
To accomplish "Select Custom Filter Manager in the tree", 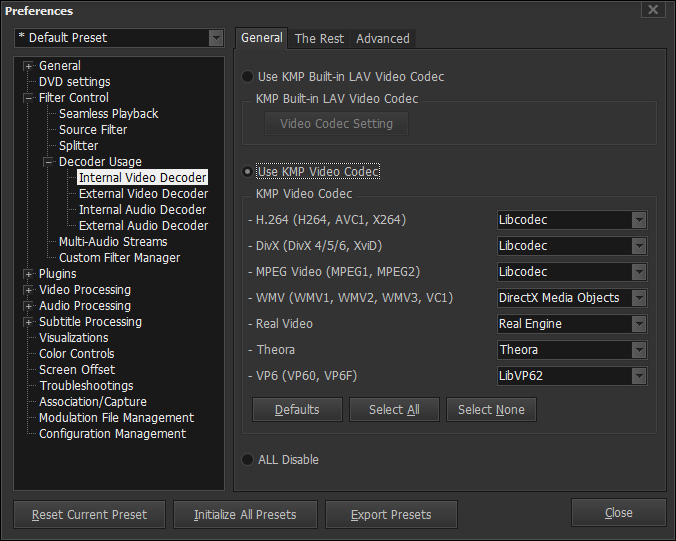I will [x=119, y=258].
